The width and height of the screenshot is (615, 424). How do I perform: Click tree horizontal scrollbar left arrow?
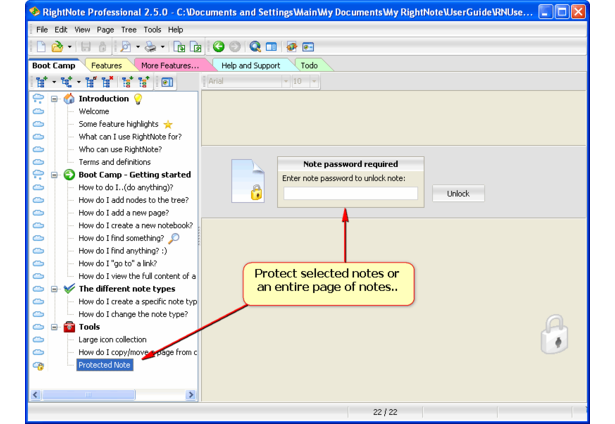pos(35,395)
